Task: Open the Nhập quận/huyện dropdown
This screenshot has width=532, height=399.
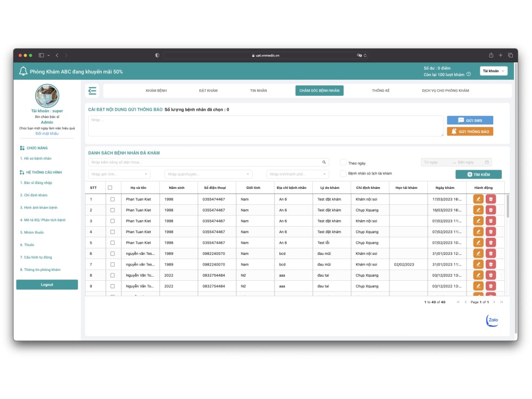Action: pos(209,174)
